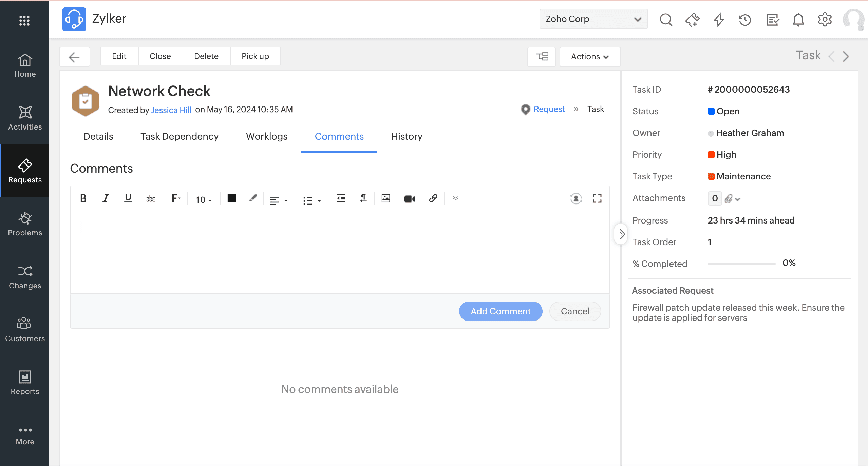The height and width of the screenshot is (466, 868).
Task: Open the Zoho Corp portal dropdown
Action: click(x=593, y=19)
